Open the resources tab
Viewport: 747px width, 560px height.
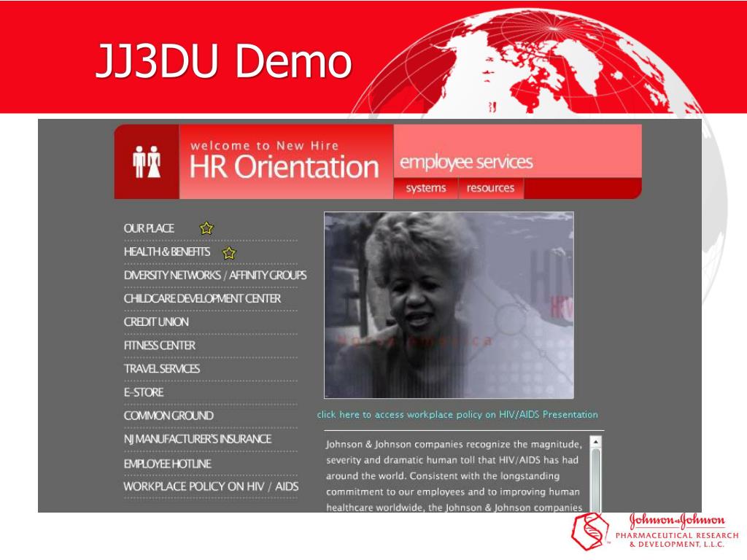click(x=491, y=188)
